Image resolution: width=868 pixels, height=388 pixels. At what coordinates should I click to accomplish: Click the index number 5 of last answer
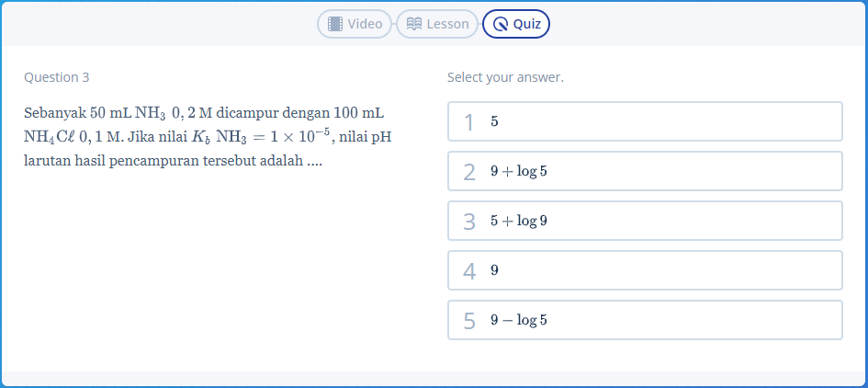469,321
